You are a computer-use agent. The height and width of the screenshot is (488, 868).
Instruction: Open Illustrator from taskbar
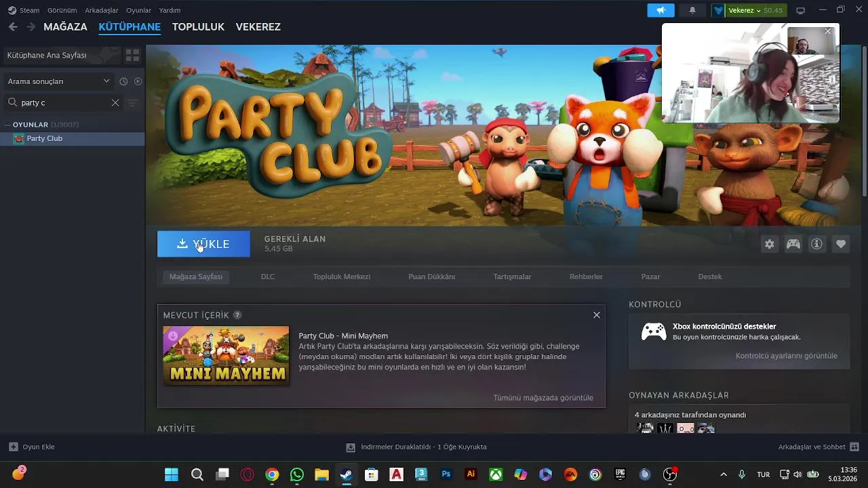point(471,474)
